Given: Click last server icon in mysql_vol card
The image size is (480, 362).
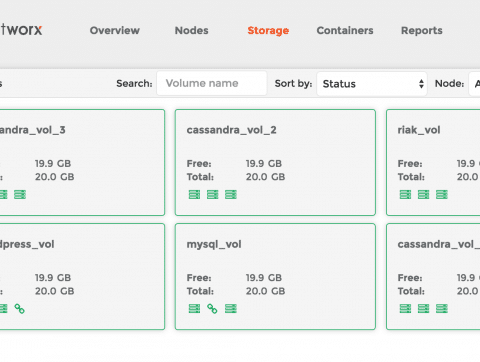Looking at the screenshot, I should (231, 309).
